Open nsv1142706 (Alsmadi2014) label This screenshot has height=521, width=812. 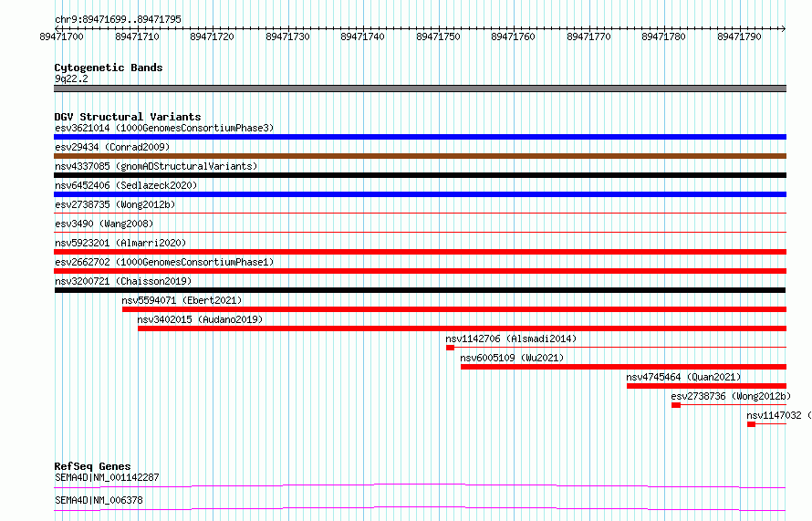click(x=511, y=339)
